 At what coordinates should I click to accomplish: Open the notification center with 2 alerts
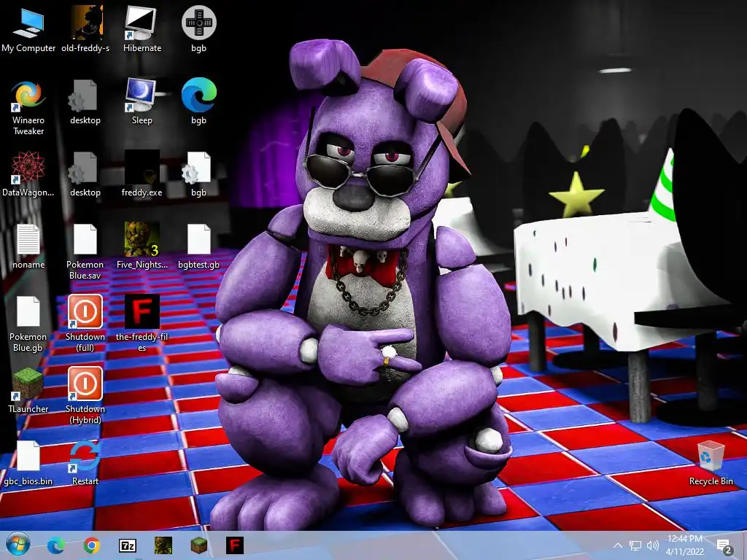point(724,547)
